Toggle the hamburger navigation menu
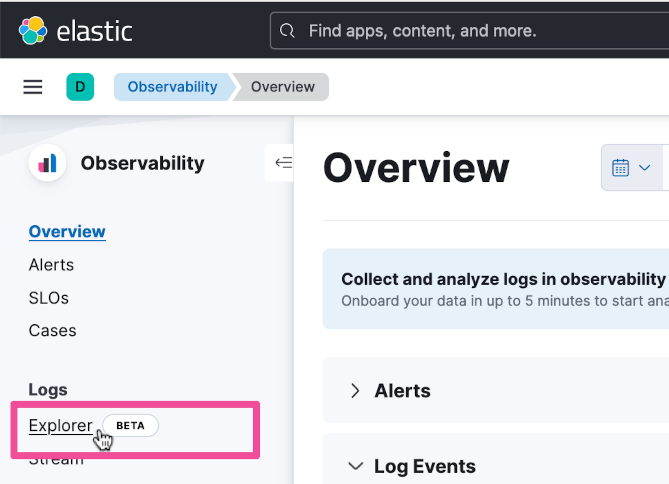Screen dimensions: 669x484 coord(33,87)
